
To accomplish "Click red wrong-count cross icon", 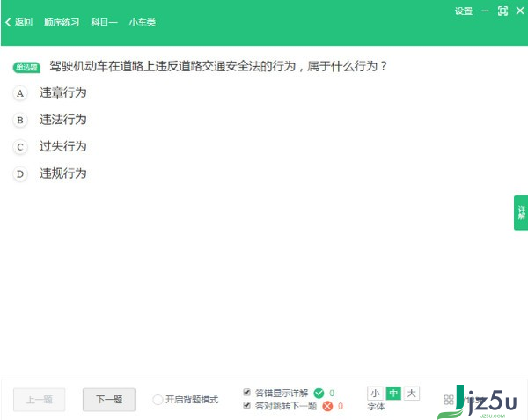I will (x=327, y=406).
